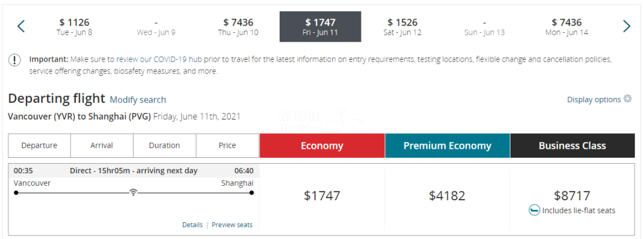Click the Important exclamation alert icon
The image size is (644, 239).
tap(14, 60)
